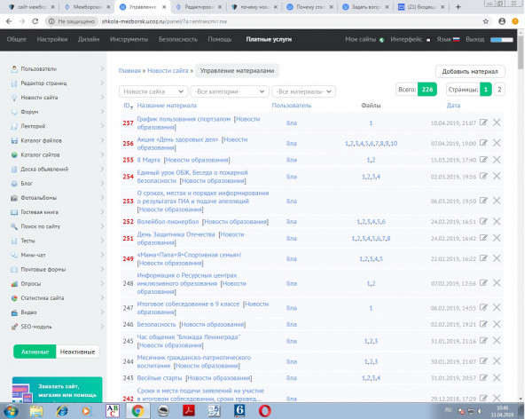The width and height of the screenshot is (532, 419).
Task: Click Заказать сайт promo banner
Action: [x=57, y=390]
